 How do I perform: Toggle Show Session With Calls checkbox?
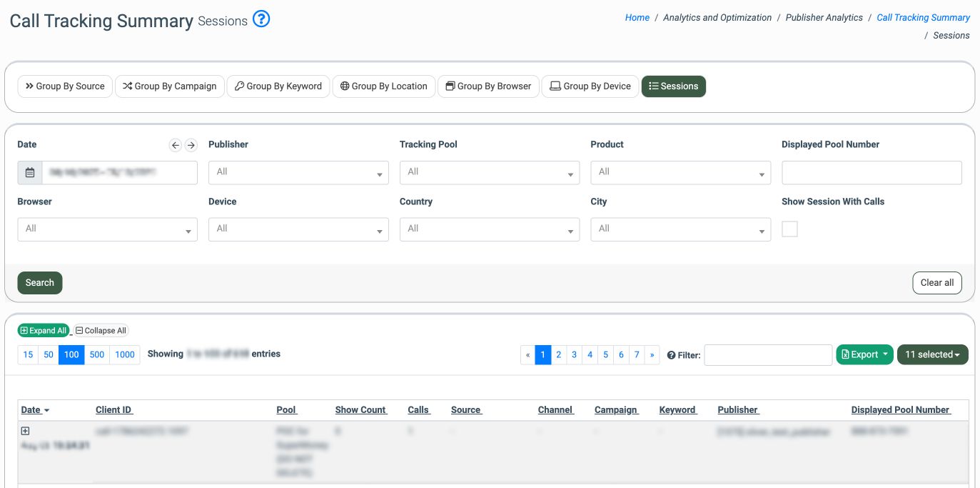789,229
